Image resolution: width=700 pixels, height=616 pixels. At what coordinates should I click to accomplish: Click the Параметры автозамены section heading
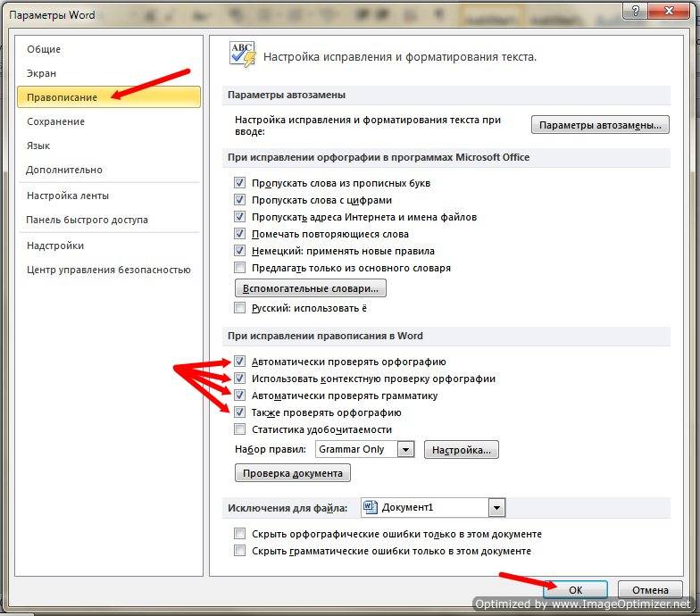287,95
